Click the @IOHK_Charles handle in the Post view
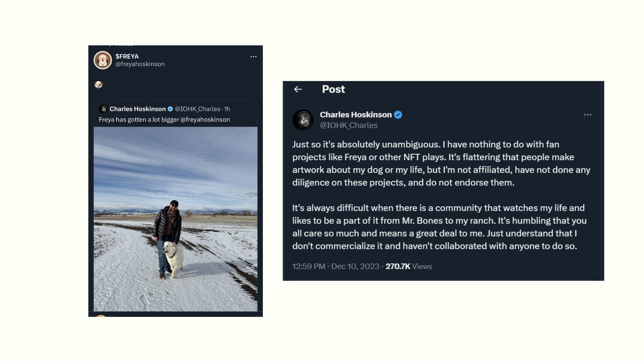Screen dimensions: 644x362 349,125
